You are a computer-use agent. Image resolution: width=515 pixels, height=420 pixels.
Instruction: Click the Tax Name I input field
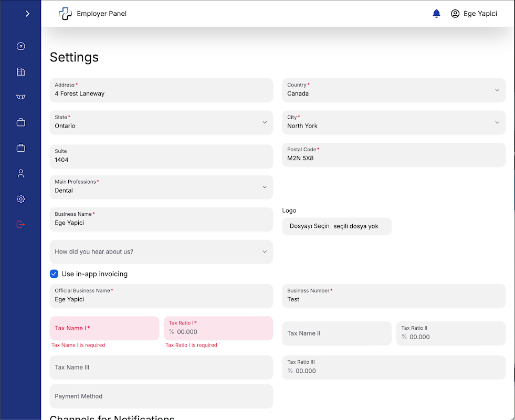104,329
